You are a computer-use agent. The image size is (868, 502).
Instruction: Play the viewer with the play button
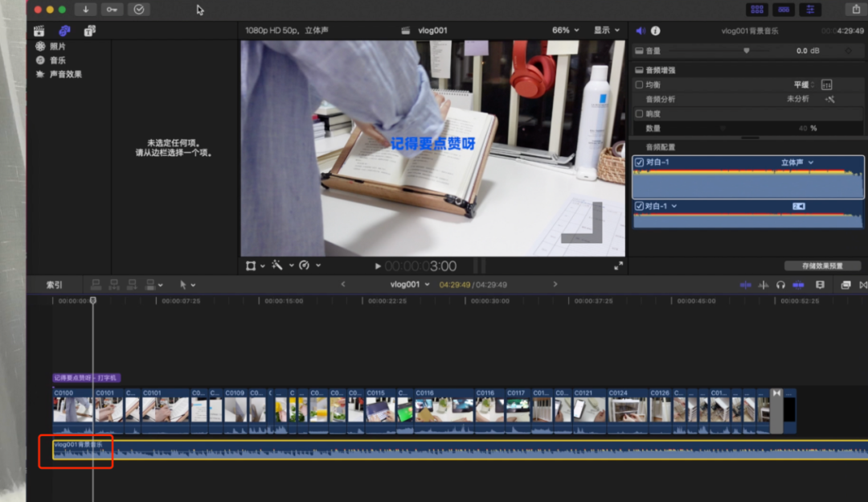[x=378, y=266]
